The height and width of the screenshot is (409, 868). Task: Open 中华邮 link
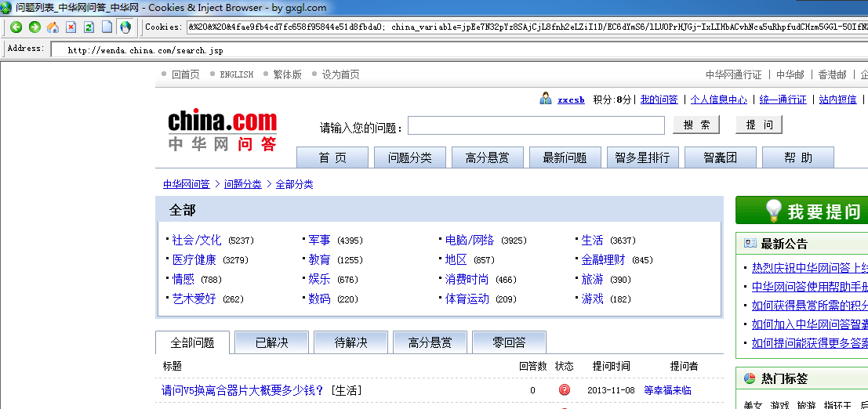tap(790, 74)
